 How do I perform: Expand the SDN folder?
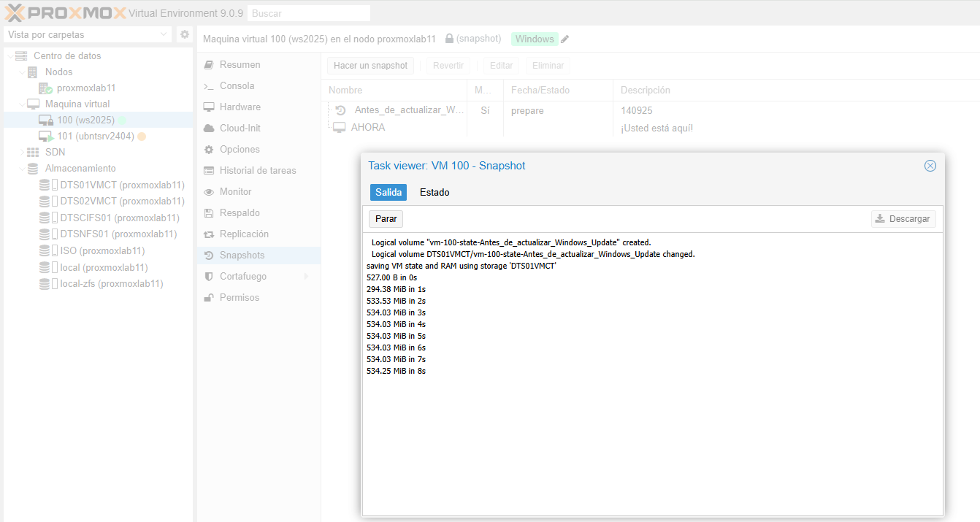tap(21, 152)
